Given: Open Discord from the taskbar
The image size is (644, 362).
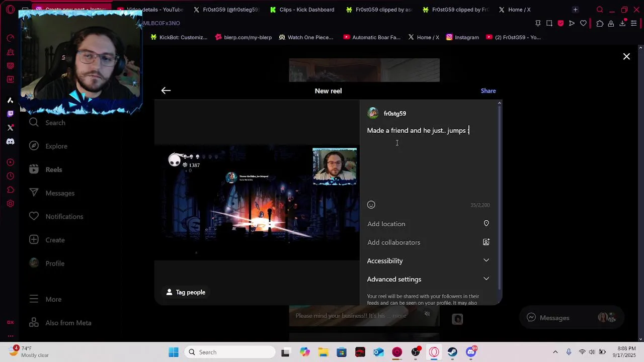Looking at the screenshot, I should pyautogui.click(x=471, y=352).
